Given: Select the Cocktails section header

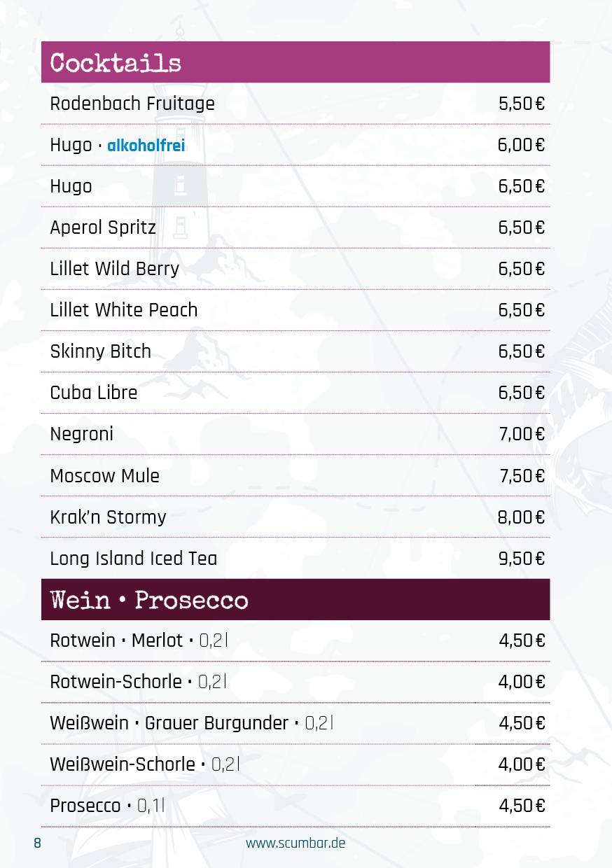Looking at the screenshot, I should tap(295, 62).
